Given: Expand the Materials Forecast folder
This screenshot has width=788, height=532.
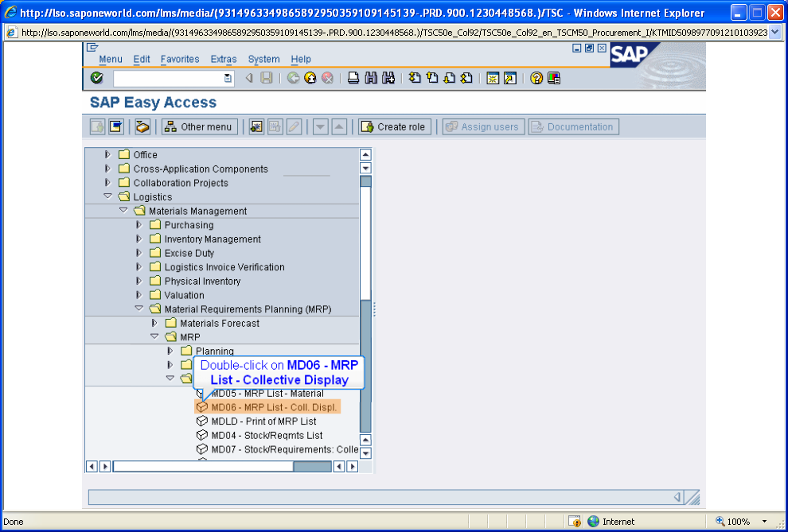Looking at the screenshot, I should (154, 323).
